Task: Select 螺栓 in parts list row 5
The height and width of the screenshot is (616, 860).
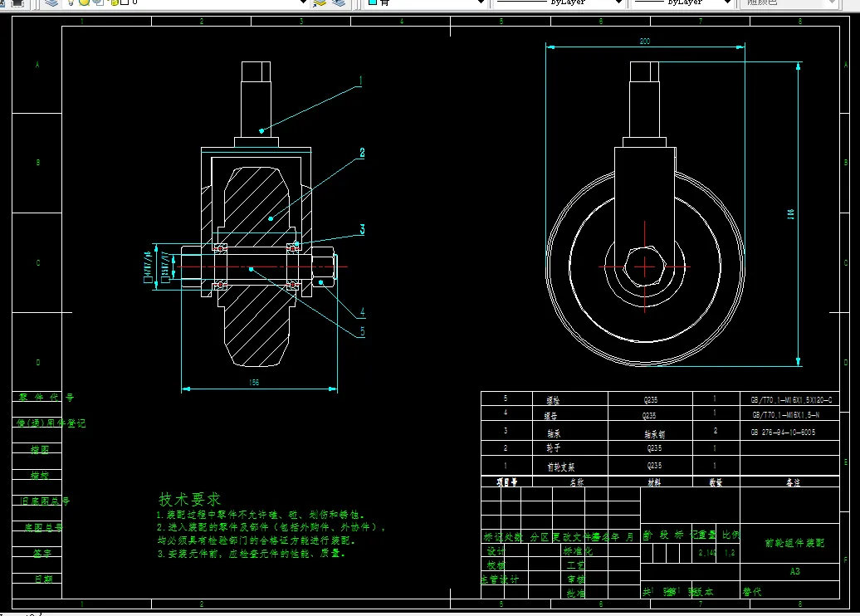Action: [x=553, y=400]
